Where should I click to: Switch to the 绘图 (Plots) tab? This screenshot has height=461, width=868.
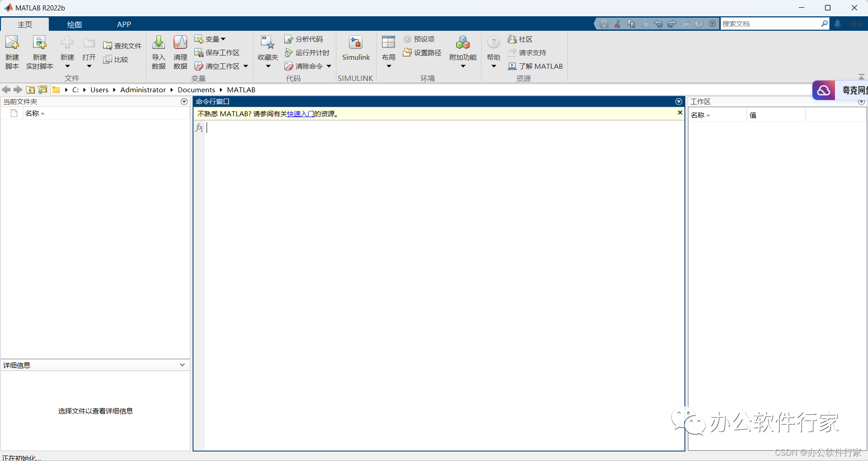tap(75, 24)
